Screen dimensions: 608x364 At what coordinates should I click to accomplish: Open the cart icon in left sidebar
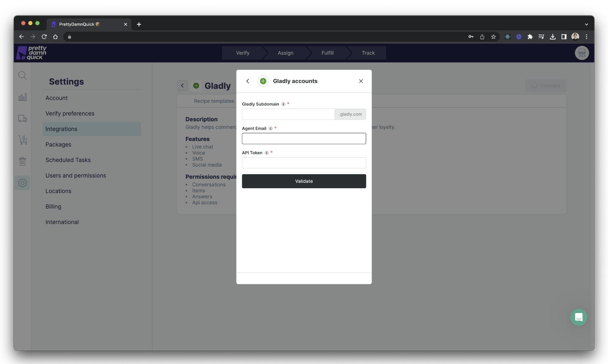22,140
